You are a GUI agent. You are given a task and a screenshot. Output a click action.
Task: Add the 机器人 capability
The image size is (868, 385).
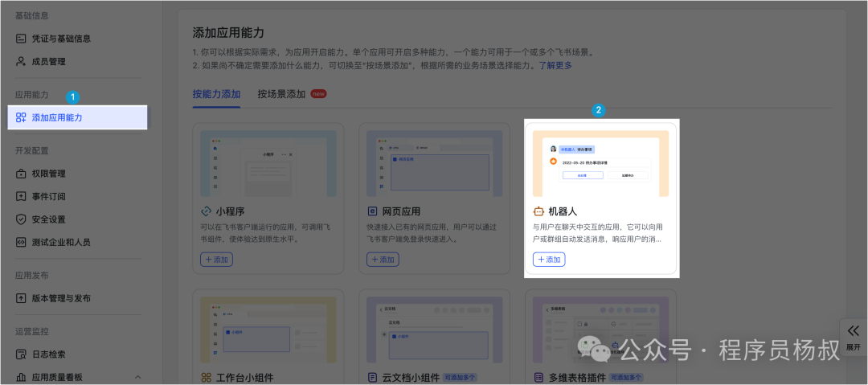549,260
